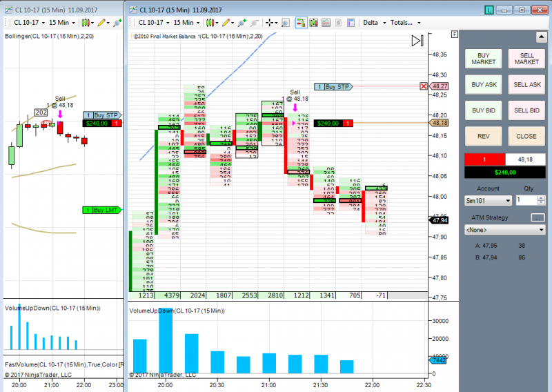Open the ATM Strategy None dropdown
This screenshot has width=552, height=392.
pos(505,230)
